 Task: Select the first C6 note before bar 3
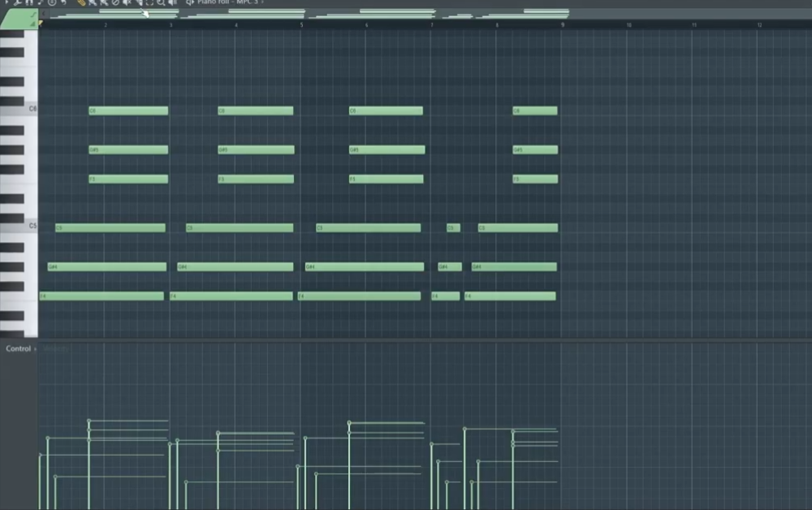(x=128, y=110)
